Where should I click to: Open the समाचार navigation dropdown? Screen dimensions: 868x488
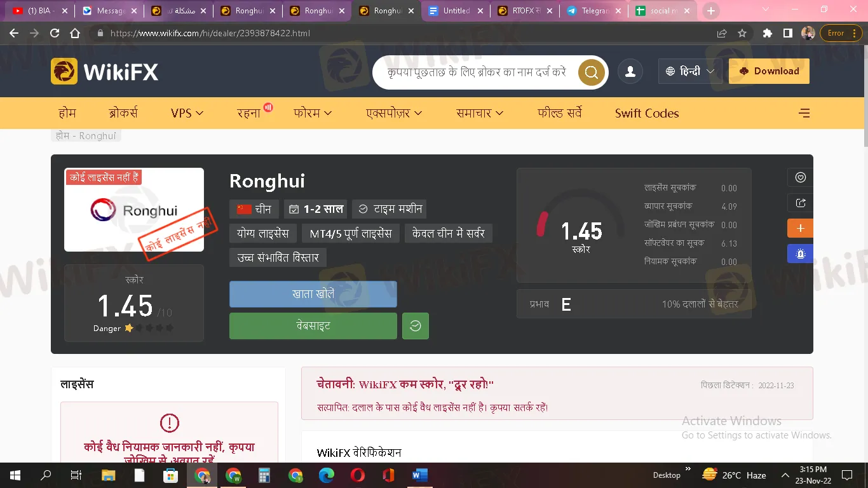coord(480,113)
